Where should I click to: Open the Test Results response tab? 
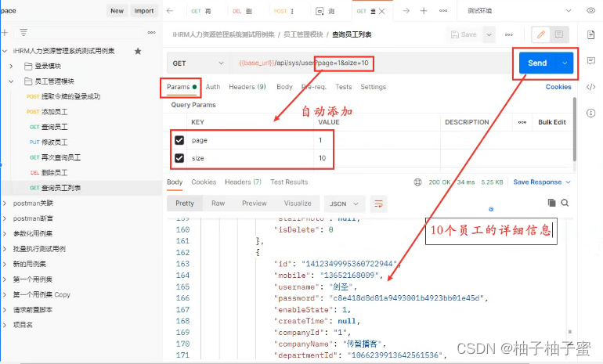coord(289,182)
